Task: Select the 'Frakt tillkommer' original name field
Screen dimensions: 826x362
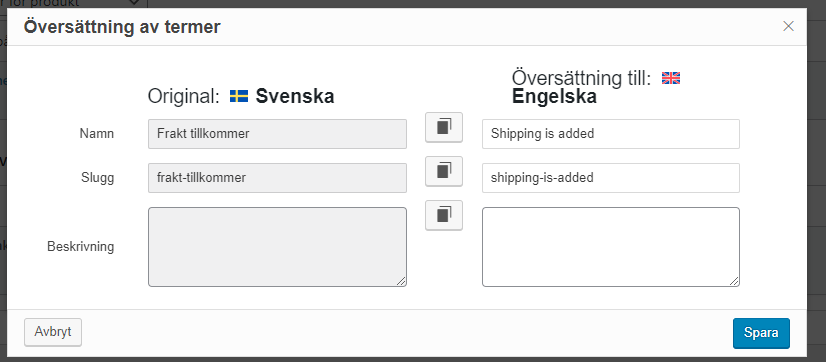Action: pos(277,134)
